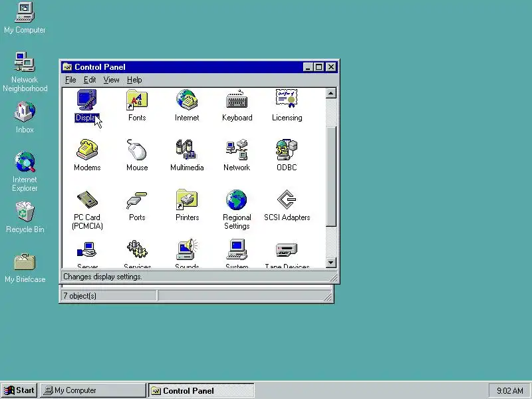
Task: Switch to My Computer taskbar button
Action: coord(93,390)
